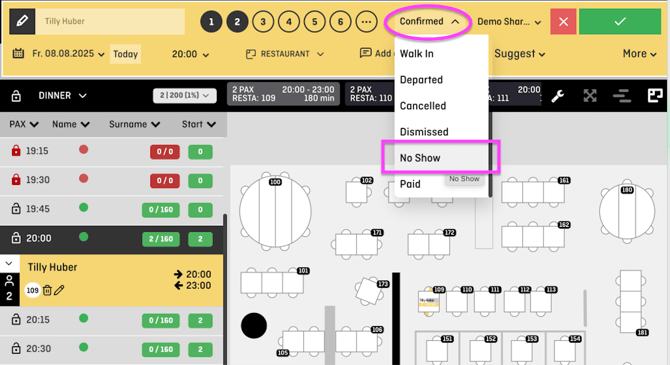Open the calendar date picker icon
The width and height of the screenshot is (670, 365).
tap(18, 53)
